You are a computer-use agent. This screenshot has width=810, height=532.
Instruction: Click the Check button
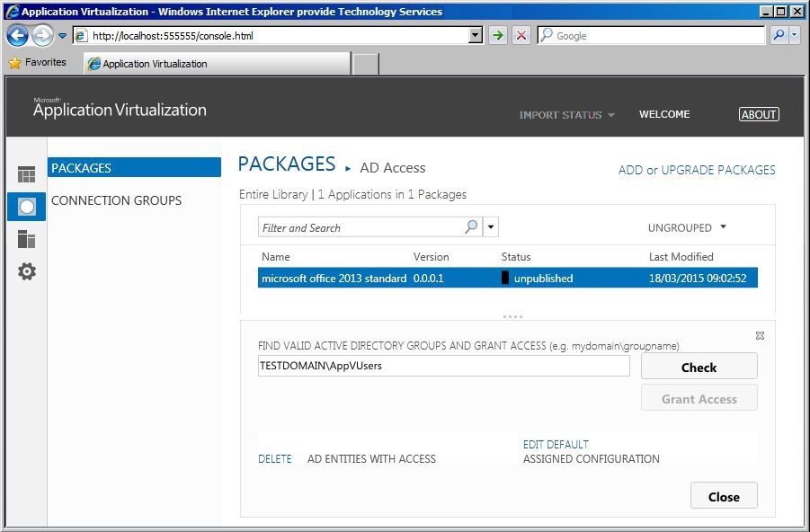coord(699,367)
